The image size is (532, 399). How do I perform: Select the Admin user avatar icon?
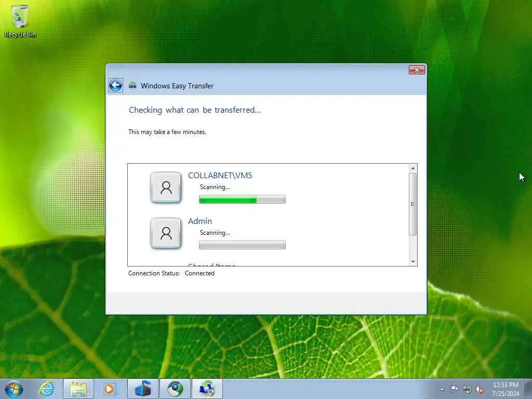[x=166, y=233]
